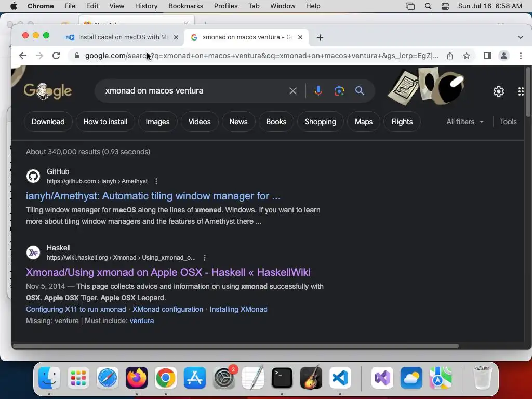
Task: Close the Install cabal on macOS tab
Action: (176, 37)
